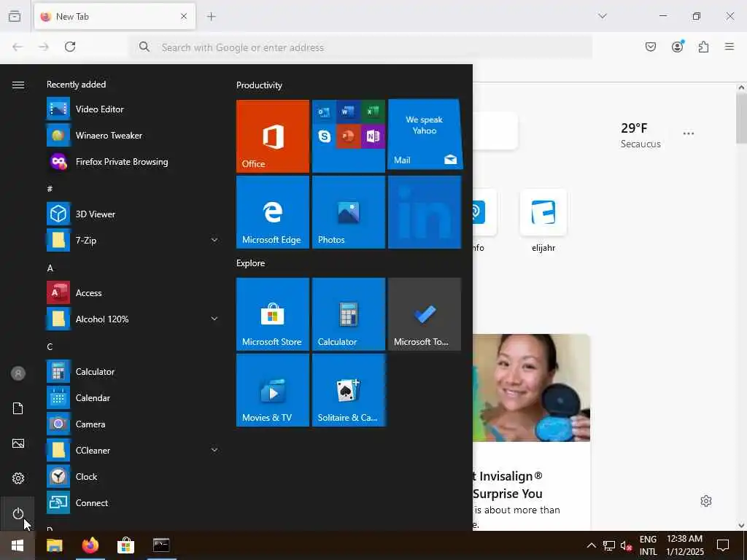Open the Invisalign sponsored story image
Image resolution: width=747 pixels, height=560 pixels.
pos(531,388)
